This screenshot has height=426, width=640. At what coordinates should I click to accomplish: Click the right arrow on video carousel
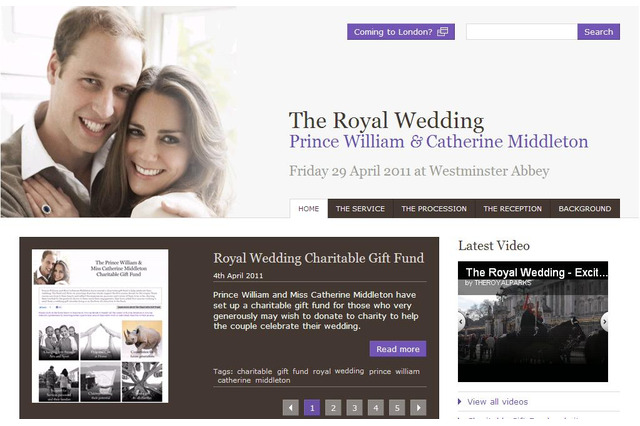tap(604, 322)
